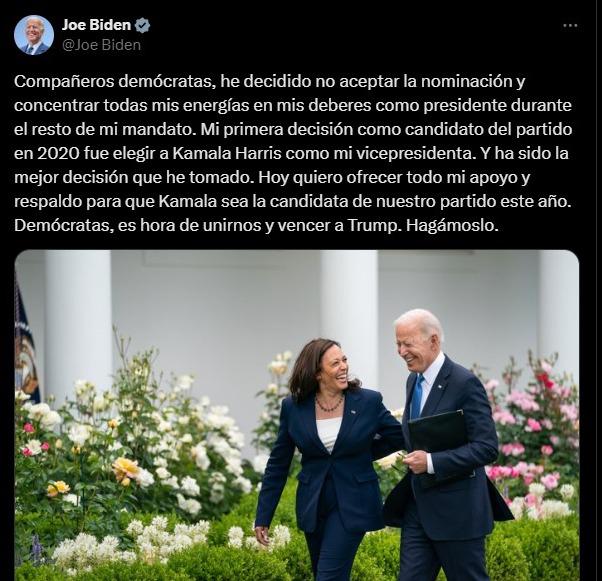The height and width of the screenshot is (581, 602).
Task: Click the white column behind the woman
Action: pyautogui.click(x=348, y=308)
